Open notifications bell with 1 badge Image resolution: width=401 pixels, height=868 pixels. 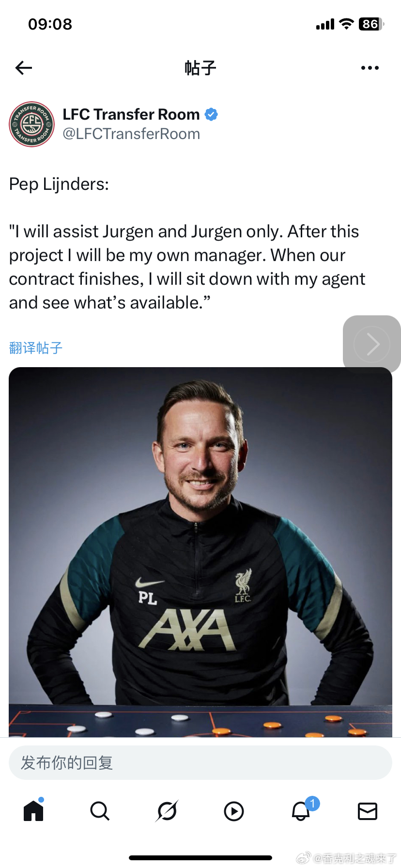pos(301,810)
